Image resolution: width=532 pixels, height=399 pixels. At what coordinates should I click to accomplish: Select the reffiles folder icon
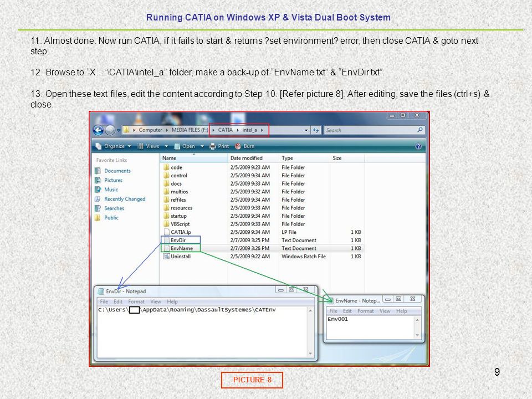pyautogui.click(x=166, y=200)
